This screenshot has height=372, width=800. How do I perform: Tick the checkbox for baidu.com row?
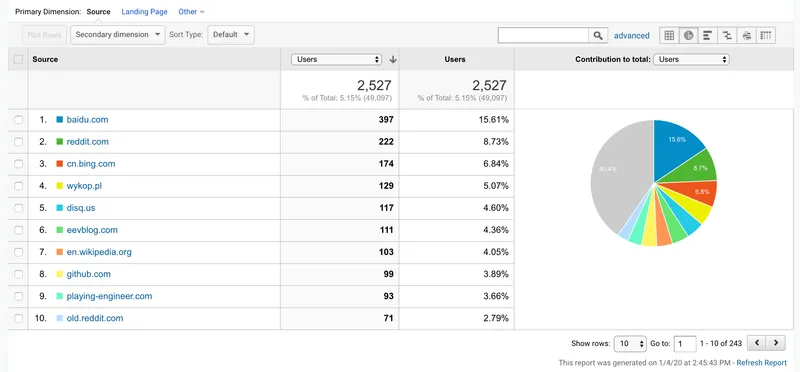[x=18, y=120]
